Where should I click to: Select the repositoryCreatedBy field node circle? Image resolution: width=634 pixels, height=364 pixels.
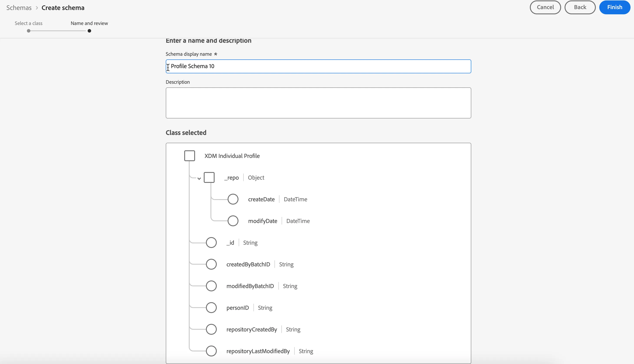pos(211,329)
